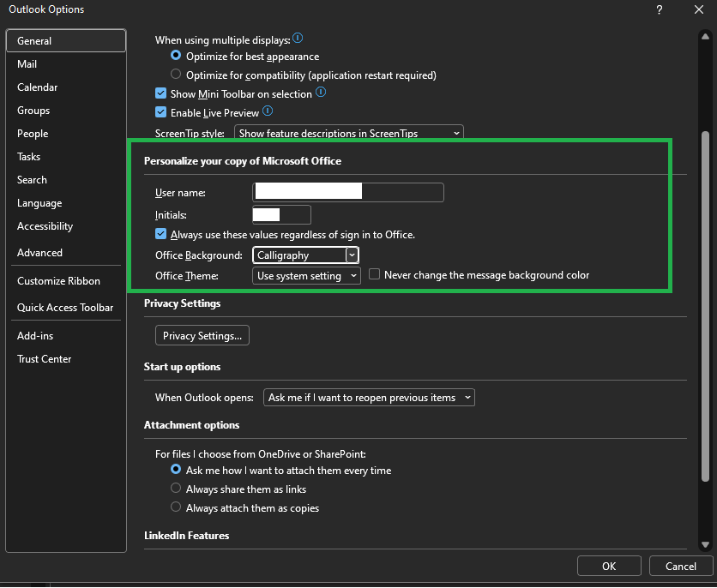The image size is (717, 588).
Task: Click info icon next to Show Mini Toolbar
Action: click(321, 93)
